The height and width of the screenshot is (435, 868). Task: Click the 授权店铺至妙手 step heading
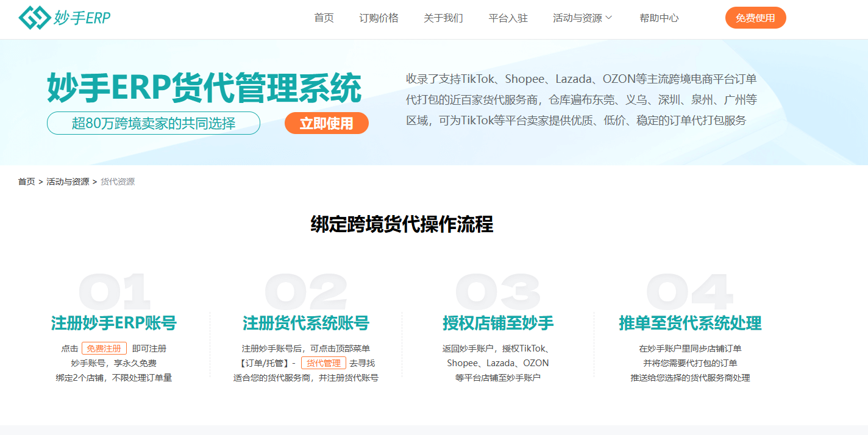[x=498, y=323]
